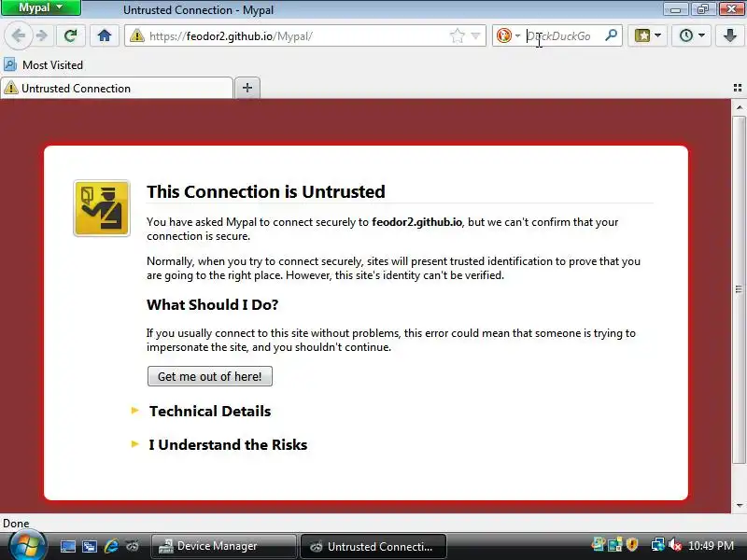Click the page scrollbar up arrow
The image size is (747, 560).
tap(739, 107)
